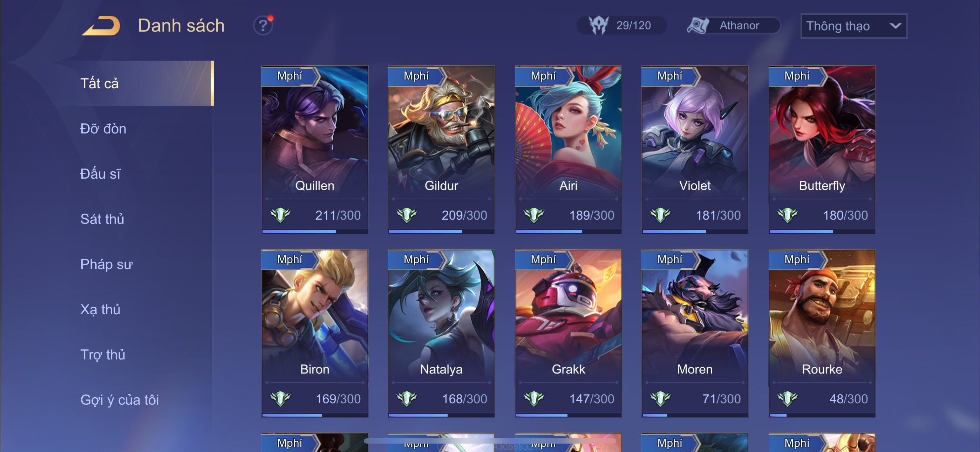Click Gildur's mastery progress bar
980x452 pixels.
[441, 231]
